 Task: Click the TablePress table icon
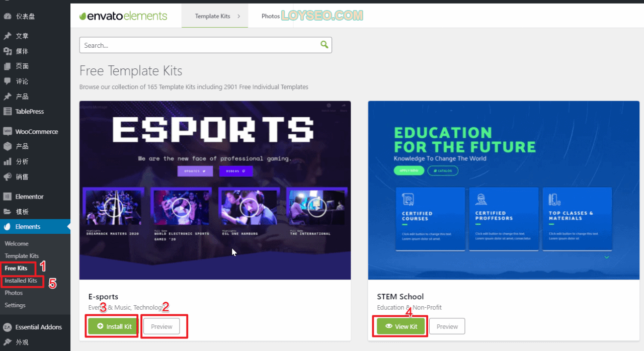pos(8,112)
